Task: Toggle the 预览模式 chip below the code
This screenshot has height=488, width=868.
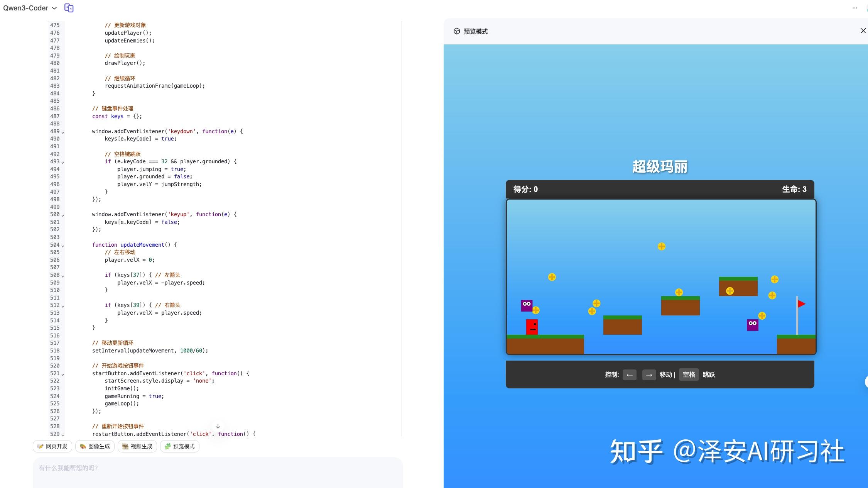Action: tap(180, 446)
